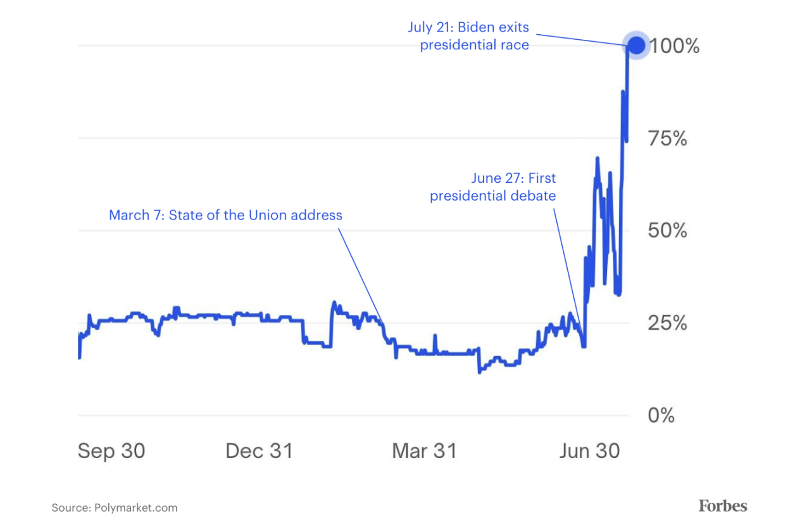Click the 50% horizontal gridline
The width and height of the screenshot is (795, 532).
coord(353,230)
